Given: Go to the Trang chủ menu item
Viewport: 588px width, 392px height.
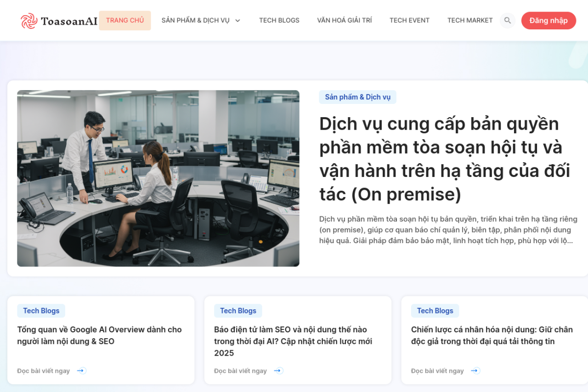Looking at the screenshot, I should [125, 21].
